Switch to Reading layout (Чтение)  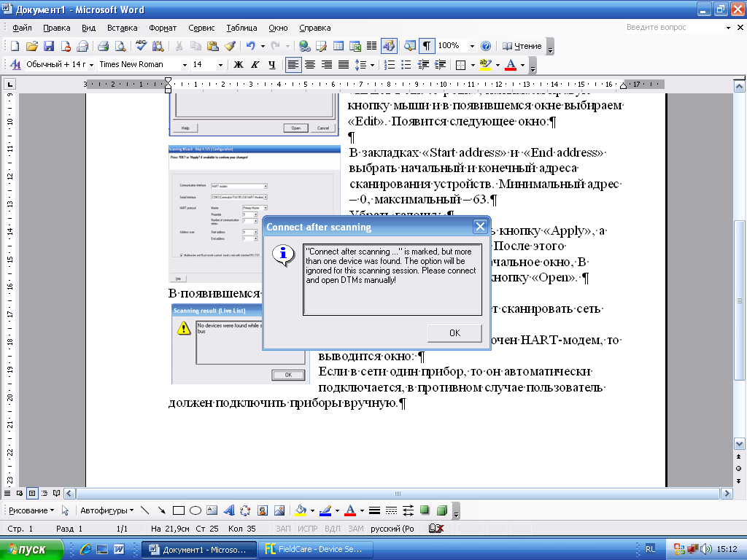[x=522, y=46]
